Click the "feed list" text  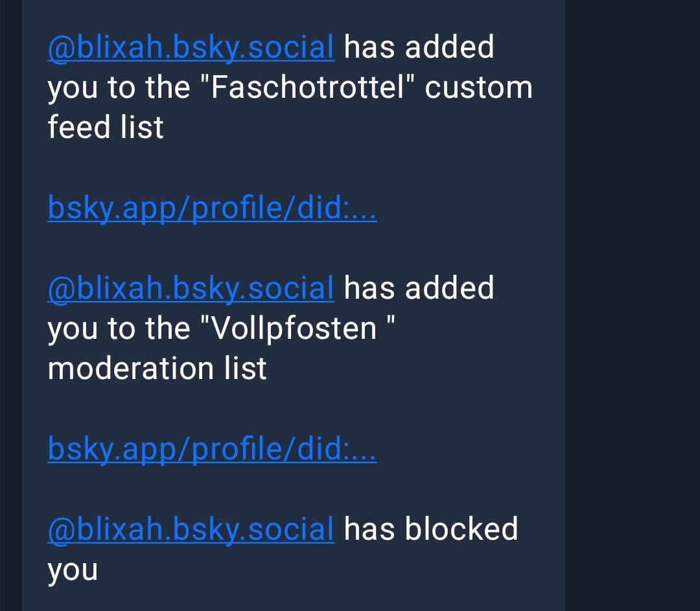tap(106, 127)
